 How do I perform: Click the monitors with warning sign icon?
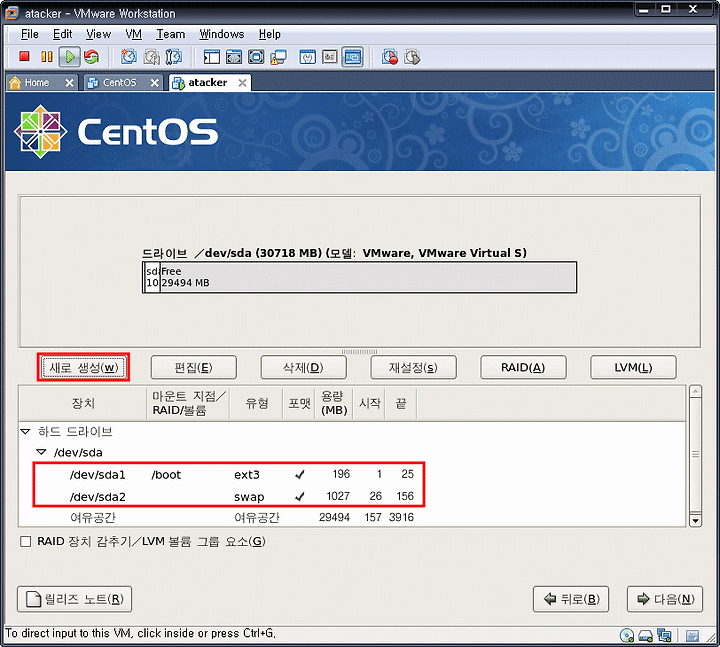coord(278,57)
